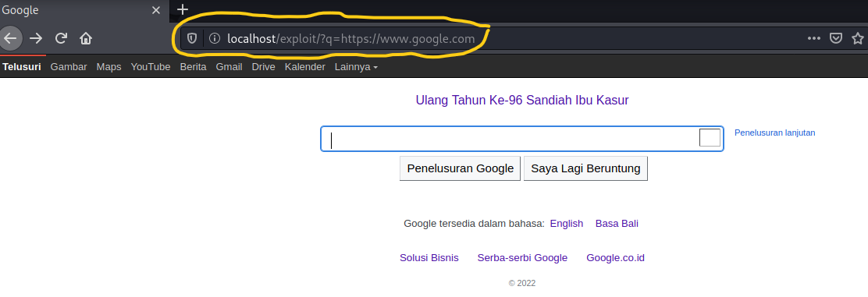Switch Google language to English
Viewport: 868px width, 297px height.
566,224
